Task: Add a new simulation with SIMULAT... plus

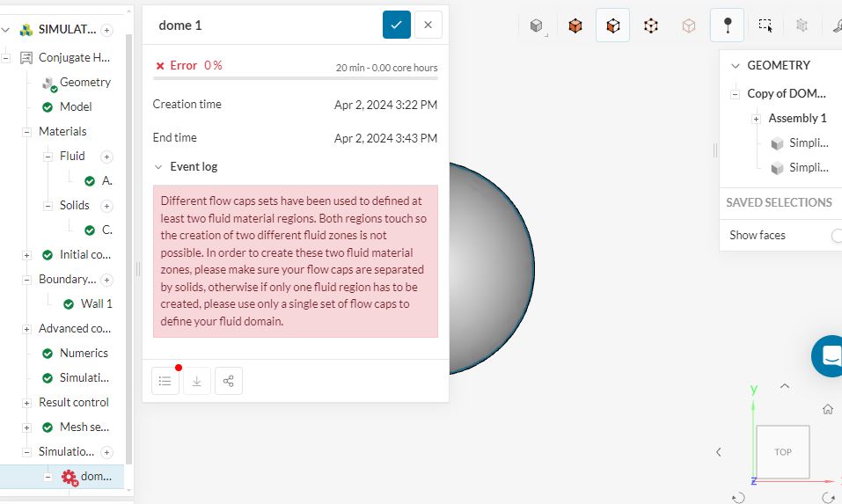Action: coord(106,30)
